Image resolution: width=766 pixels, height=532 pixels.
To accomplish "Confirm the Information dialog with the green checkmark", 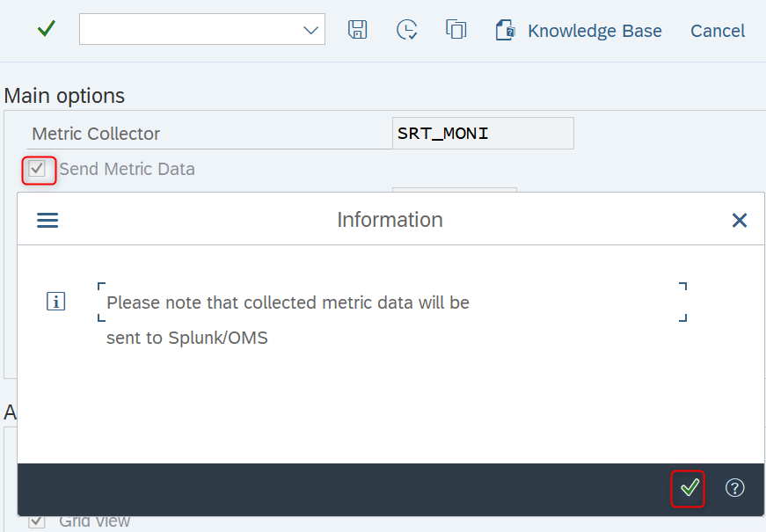I will 689,488.
